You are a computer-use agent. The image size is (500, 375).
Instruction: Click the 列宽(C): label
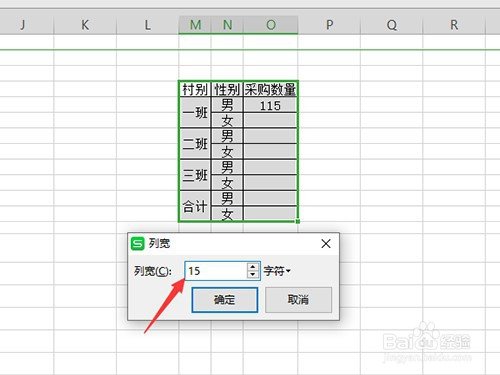coord(153,271)
